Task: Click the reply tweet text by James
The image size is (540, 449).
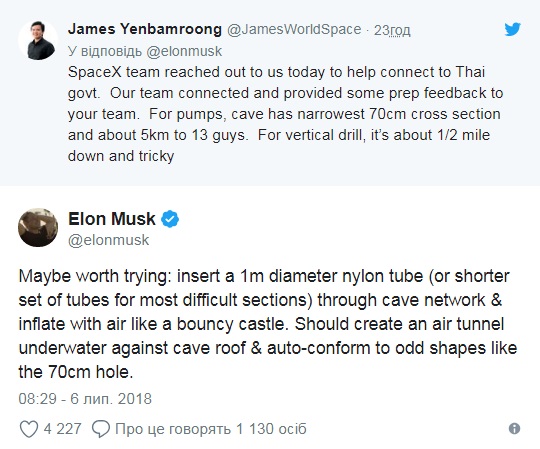Action: click(285, 114)
